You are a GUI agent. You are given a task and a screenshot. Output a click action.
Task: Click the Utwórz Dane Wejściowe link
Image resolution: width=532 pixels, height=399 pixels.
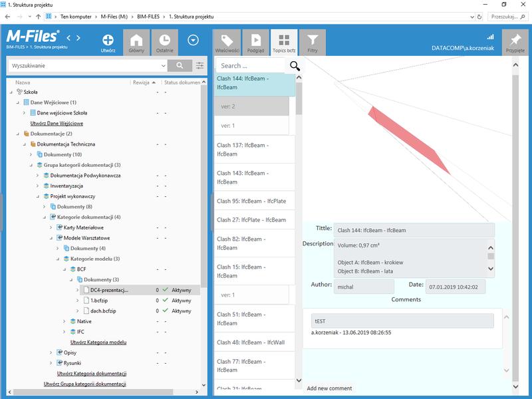point(57,123)
